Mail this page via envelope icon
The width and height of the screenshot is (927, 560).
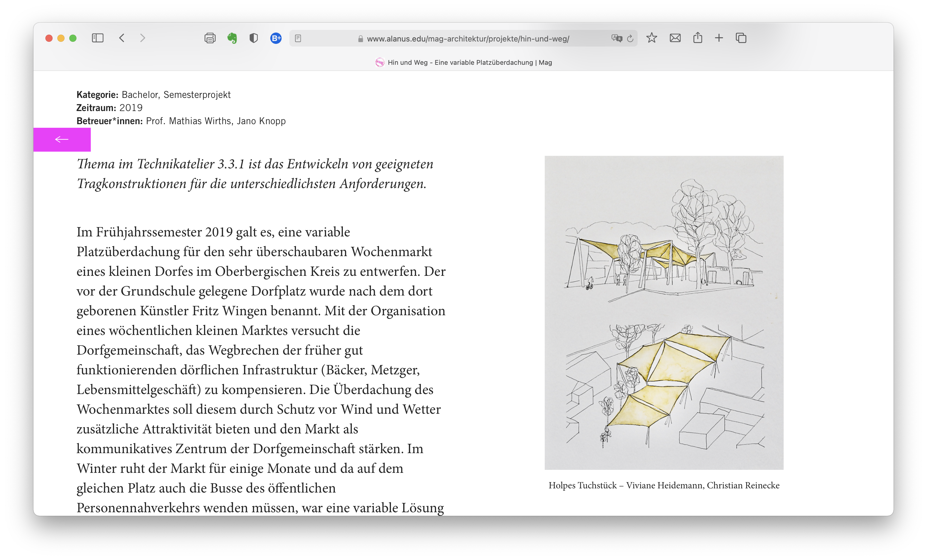click(675, 38)
